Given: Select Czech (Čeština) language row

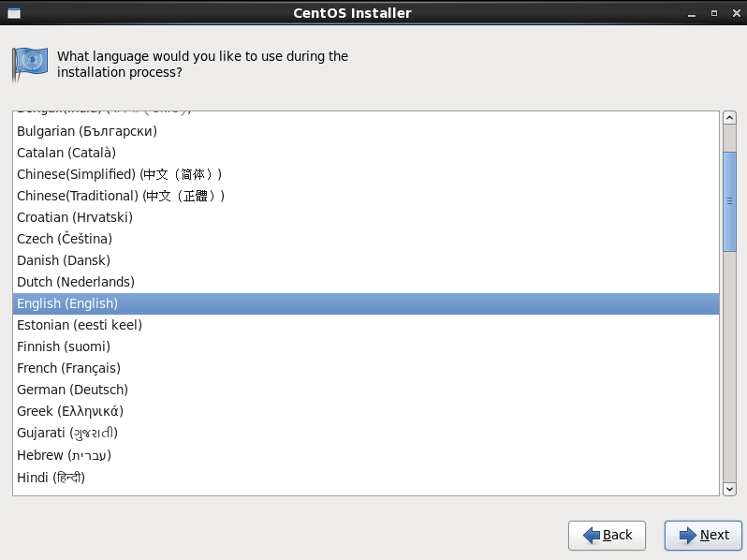Looking at the screenshot, I should (366, 239).
